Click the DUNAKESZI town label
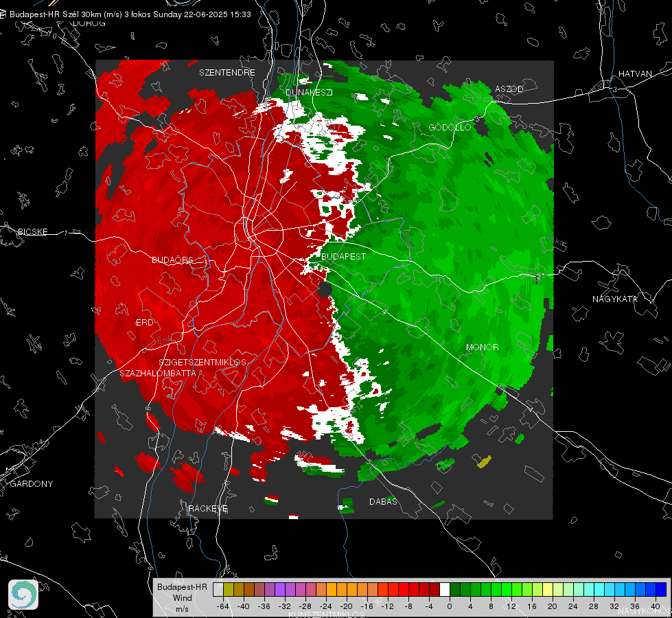 coord(309,92)
